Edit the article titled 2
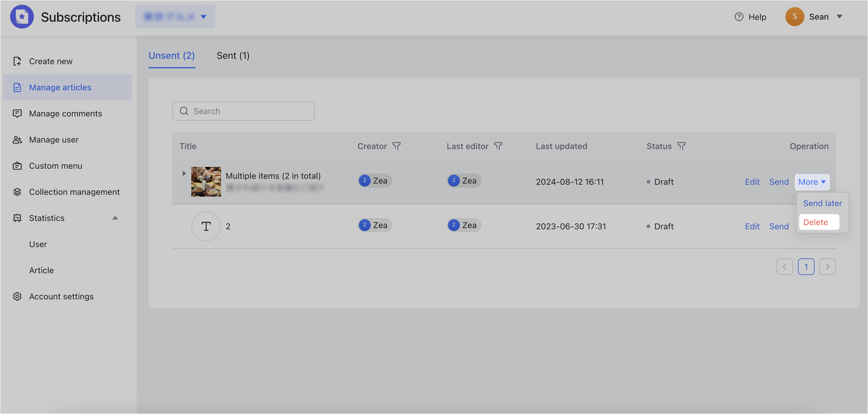This screenshot has height=414, width=868. click(752, 226)
